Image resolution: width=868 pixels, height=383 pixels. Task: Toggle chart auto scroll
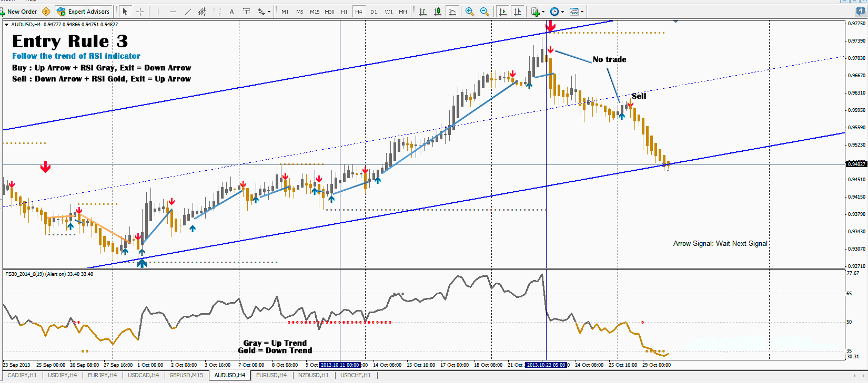pyautogui.click(x=503, y=12)
